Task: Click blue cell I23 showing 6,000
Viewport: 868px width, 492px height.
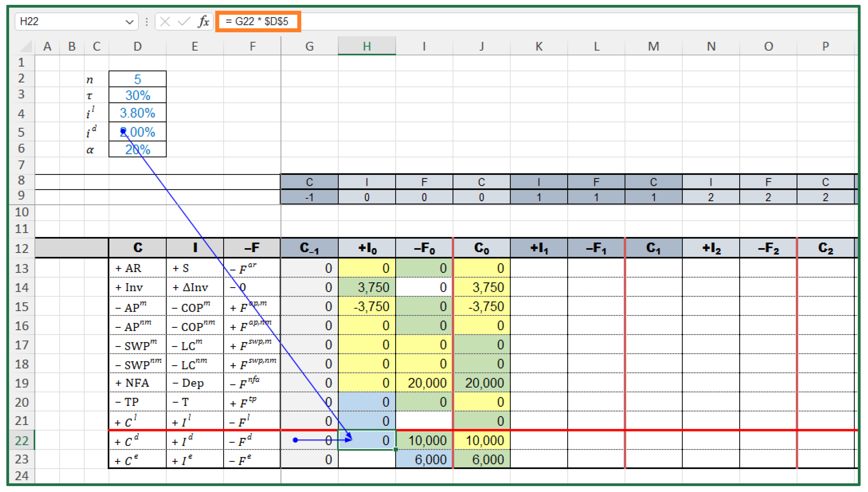Action: pos(424,459)
